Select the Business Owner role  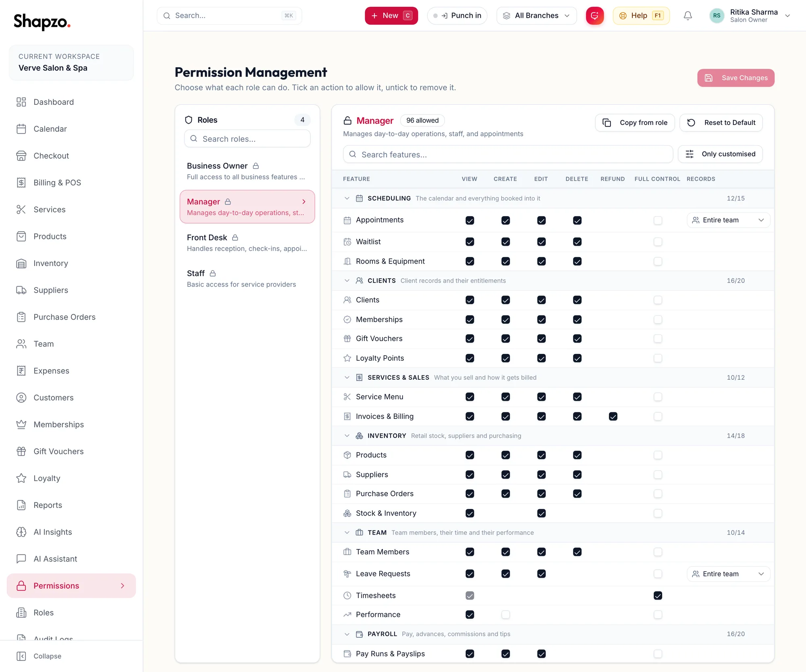click(x=247, y=171)
